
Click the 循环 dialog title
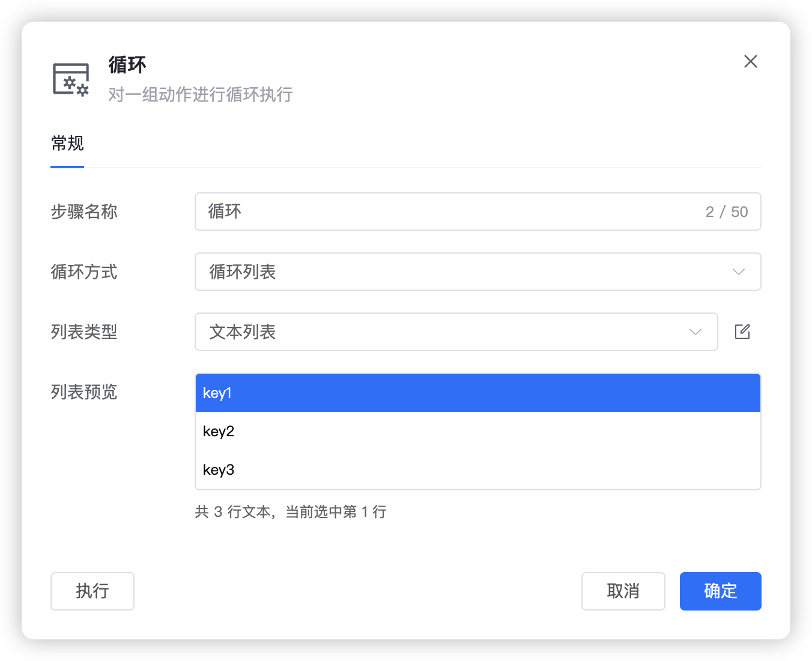tap(127, 65)
